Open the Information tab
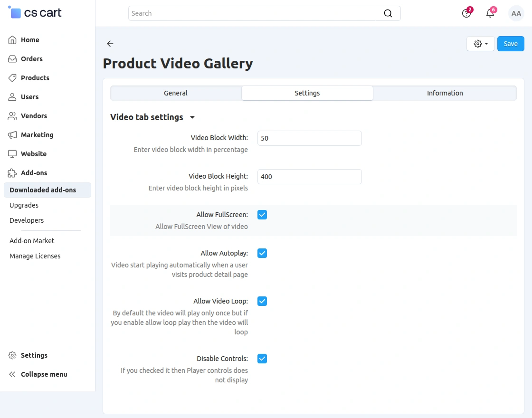 point(445,93)
